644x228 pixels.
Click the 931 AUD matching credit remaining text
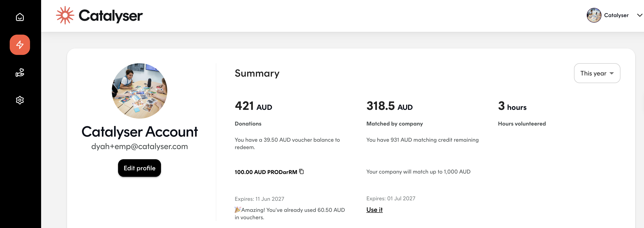tap(422, 140)
